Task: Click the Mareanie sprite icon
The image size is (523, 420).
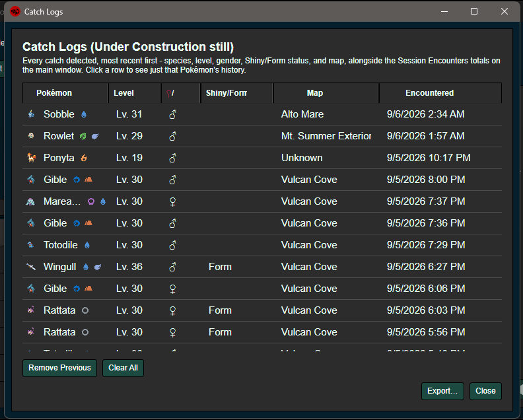Action: (x=30, y=201)
